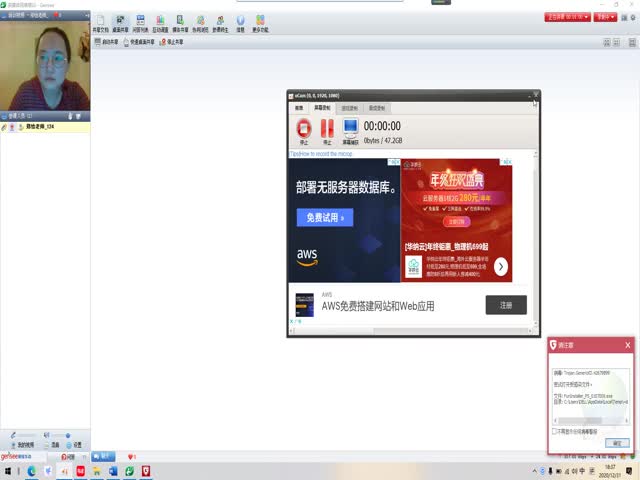Click the red heart icon at bottom
Image resolution: width=640 pixels, height=480 pixels.
132,457
